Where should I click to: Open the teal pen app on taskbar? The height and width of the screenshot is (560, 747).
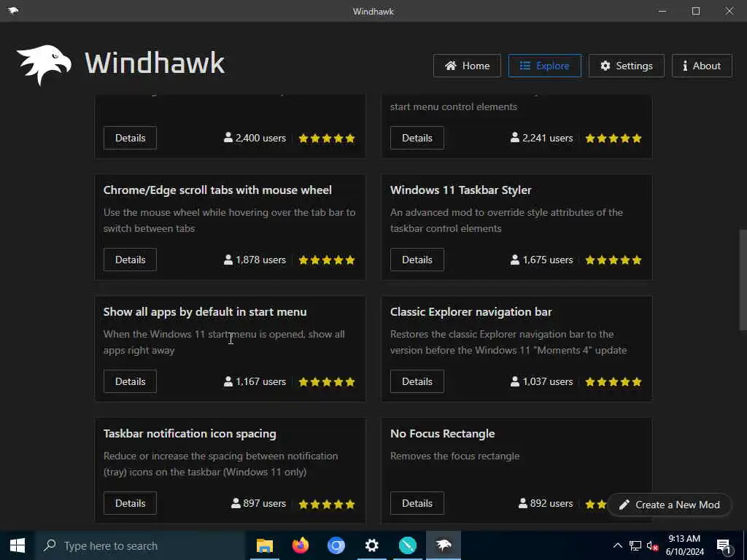(407, 545)
